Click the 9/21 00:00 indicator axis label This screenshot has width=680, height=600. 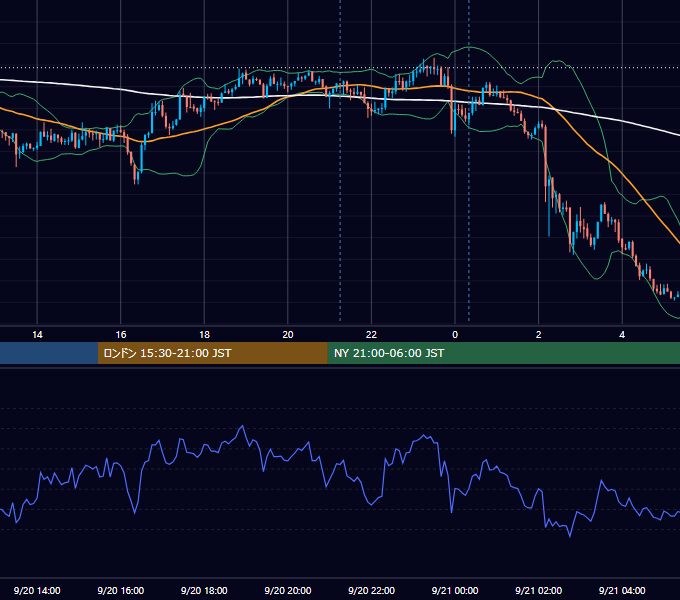coord(455,590)
